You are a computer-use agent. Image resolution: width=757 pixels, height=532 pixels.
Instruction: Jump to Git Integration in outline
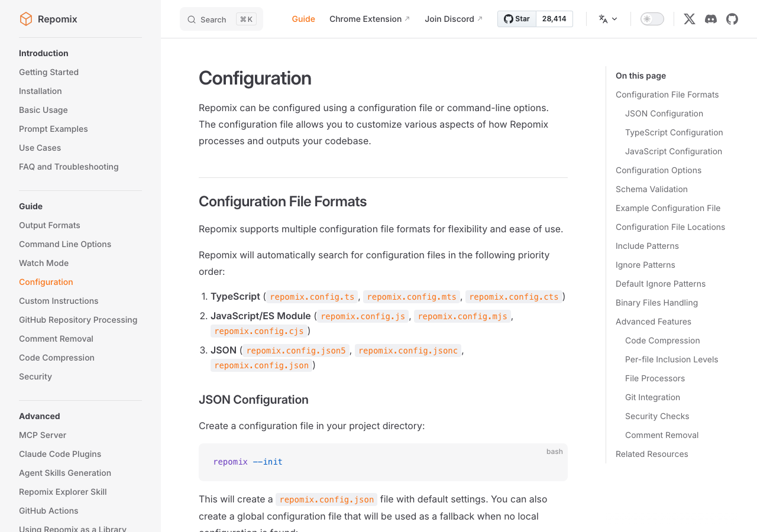click(x=652, y=397)
